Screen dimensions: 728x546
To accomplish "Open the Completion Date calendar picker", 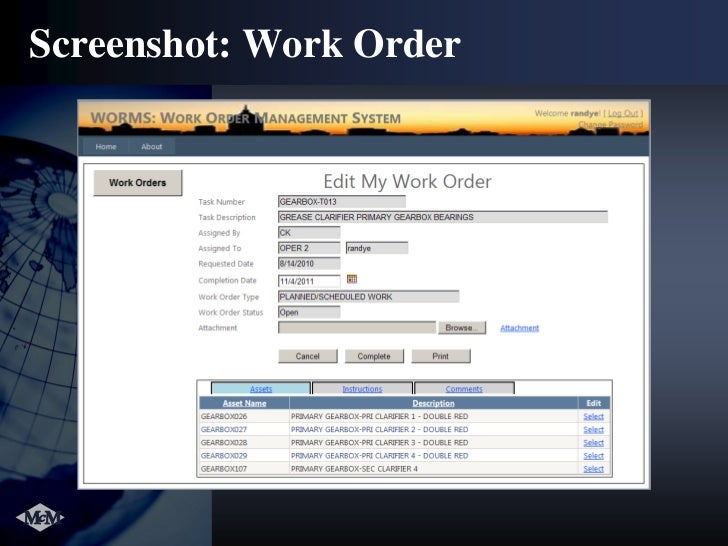I will [x=352, y=279].
